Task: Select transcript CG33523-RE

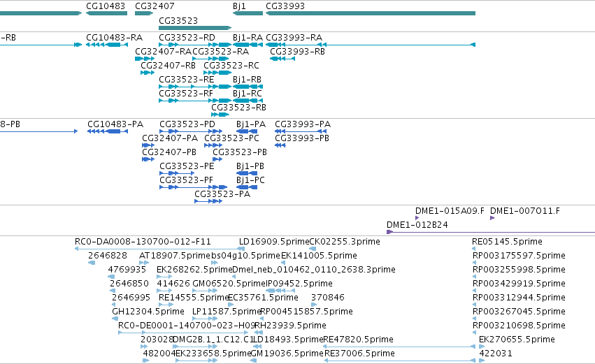Action: [195, 87]
